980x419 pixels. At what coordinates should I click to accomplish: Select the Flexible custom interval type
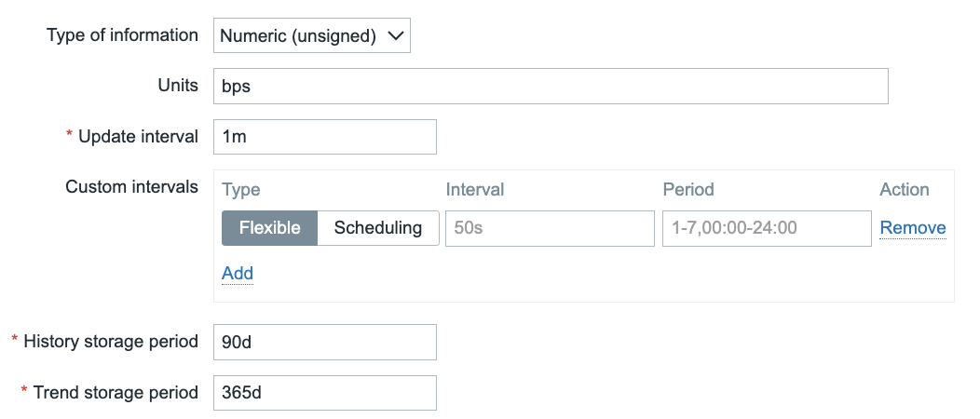[269, 228]
